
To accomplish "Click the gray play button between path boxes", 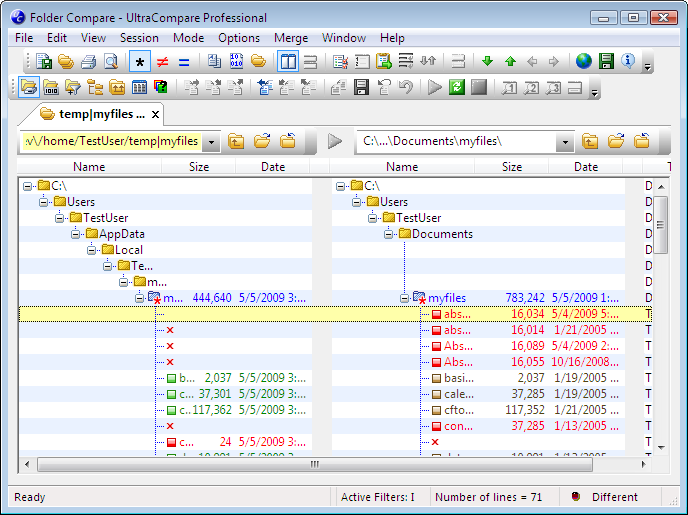I will pyautogui.click(x=335, y=141).
